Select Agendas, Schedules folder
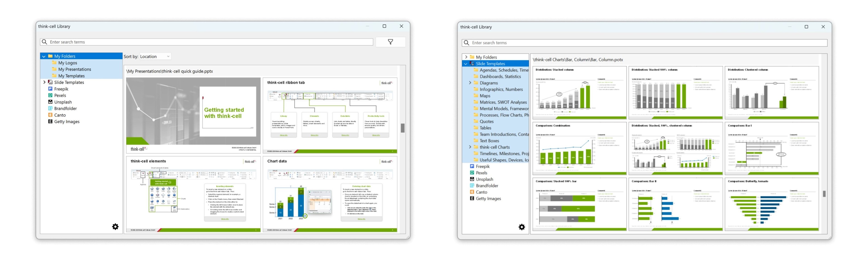This screenshot has width=868, height=261. tap(501, 70)
